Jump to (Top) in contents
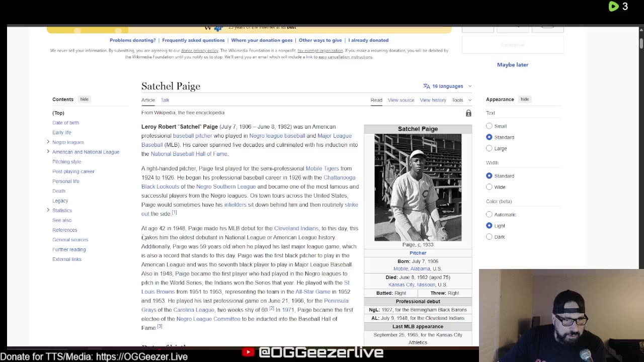This screenshot has height=362, width=644. (58, 113)
